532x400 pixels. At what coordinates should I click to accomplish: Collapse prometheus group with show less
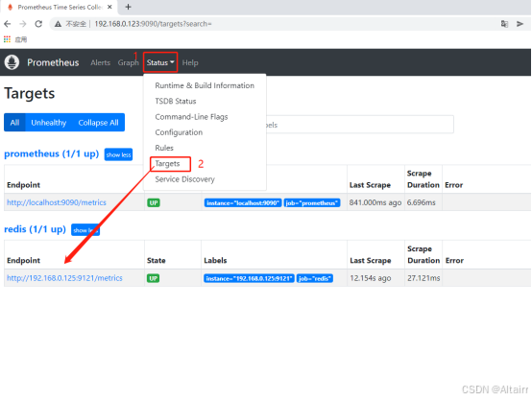118,154
